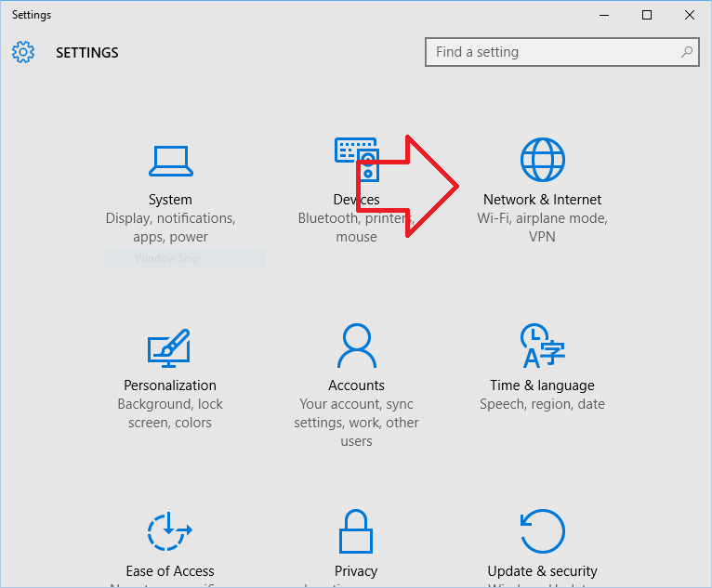Open Network & Internet globe icon

pyautogui.click(x=543, y=160)
